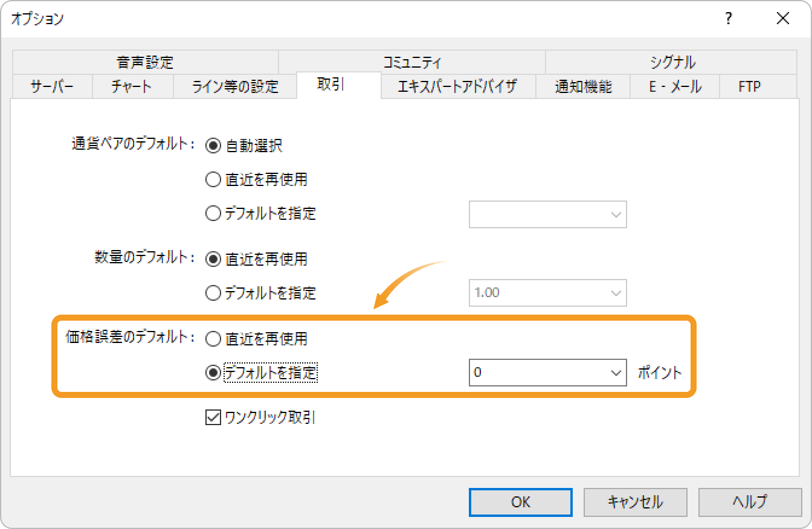Click the キャンセル button
The width and height of the screenshot is (812, 529).
(x=635, y=502)
